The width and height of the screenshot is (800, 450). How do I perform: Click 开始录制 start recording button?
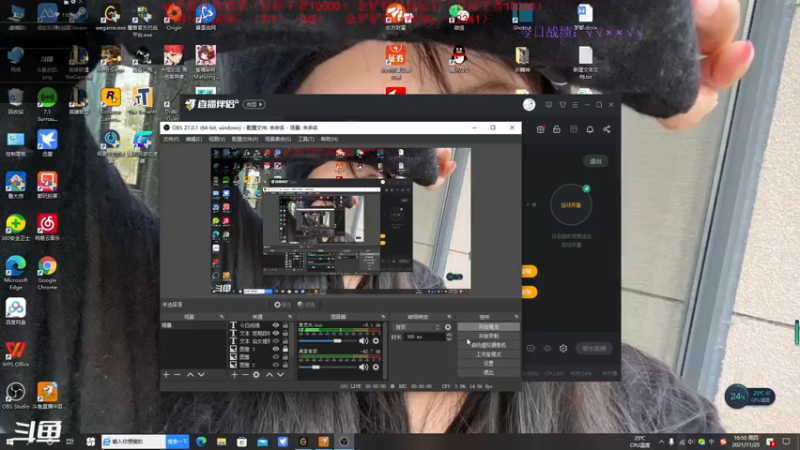[488, 336]
